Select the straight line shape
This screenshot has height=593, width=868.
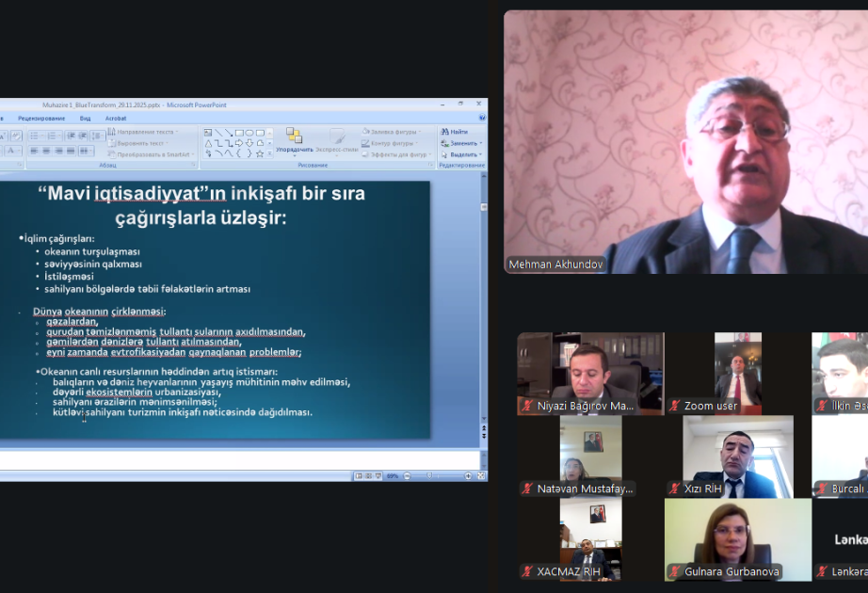[x=218, y=133]
